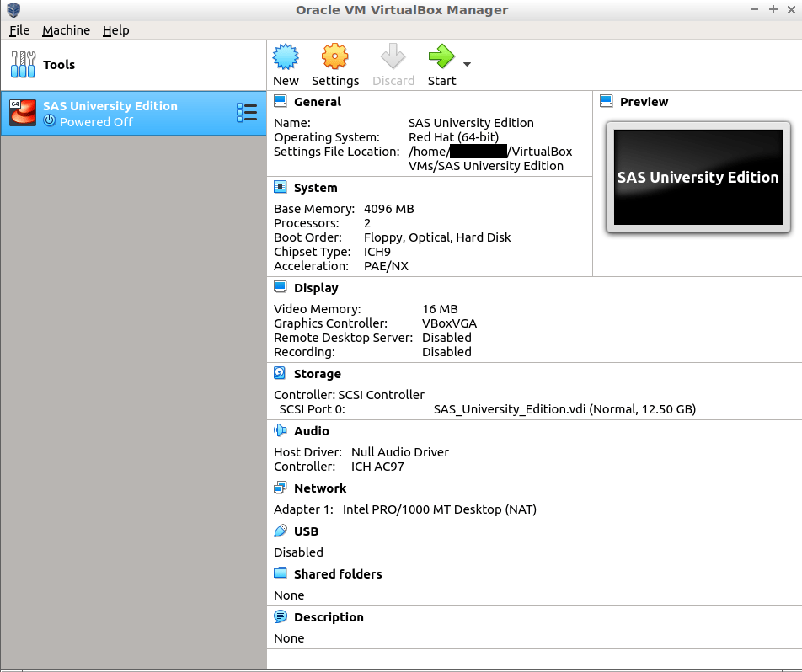Screen dimensions: 802x672
Task: Click the Display section header
Action: point(316,288)
